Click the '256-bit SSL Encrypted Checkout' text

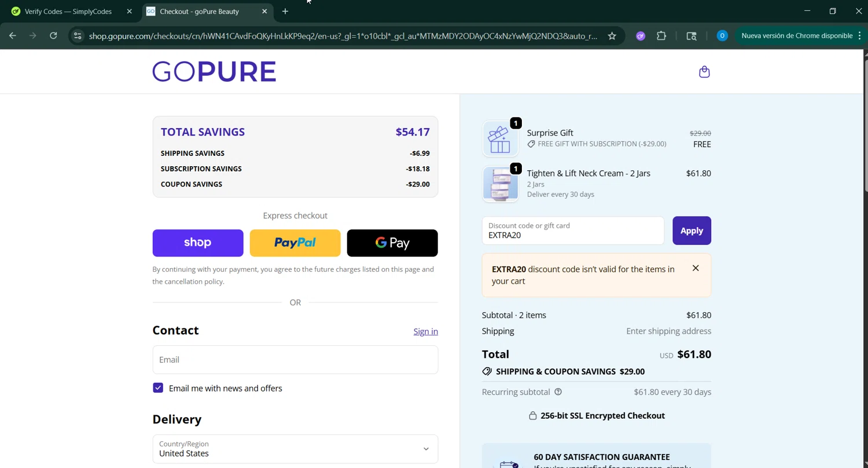[x=602, y=416]
